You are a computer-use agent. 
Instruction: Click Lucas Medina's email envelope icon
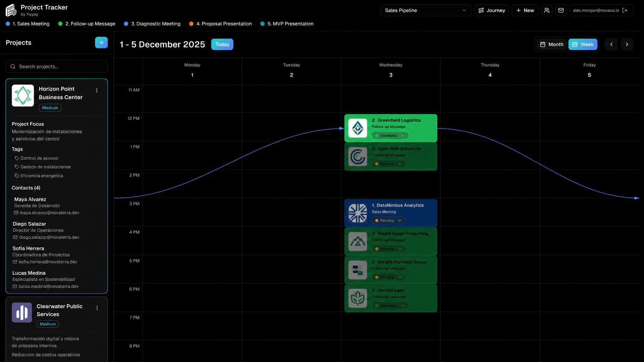coord(15,287)
